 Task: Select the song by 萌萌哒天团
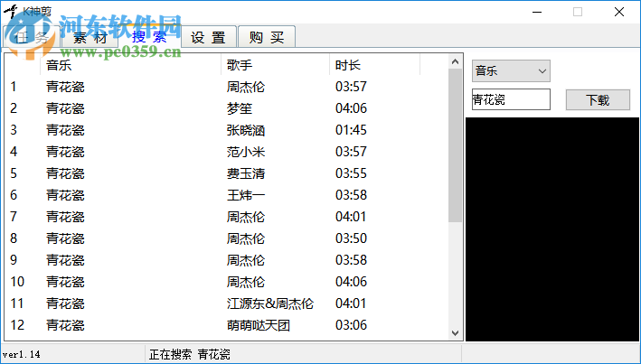pos(259,325)
